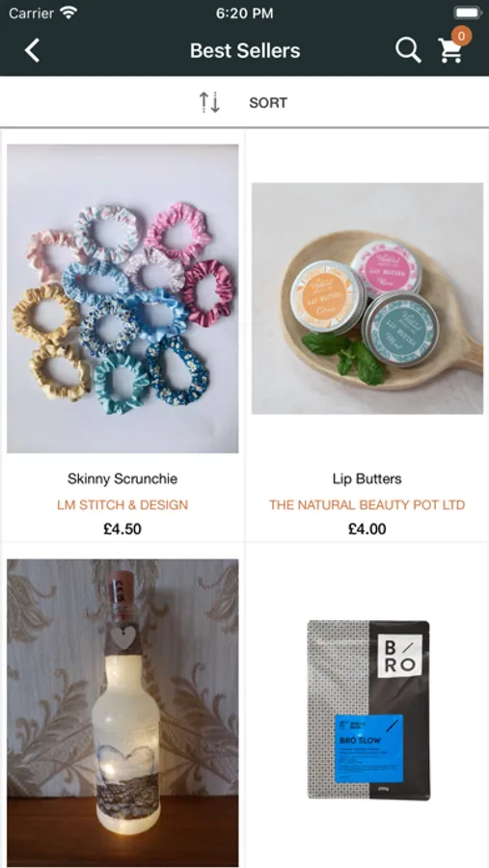Open the Lip Butters product image

tap(367, 298)
